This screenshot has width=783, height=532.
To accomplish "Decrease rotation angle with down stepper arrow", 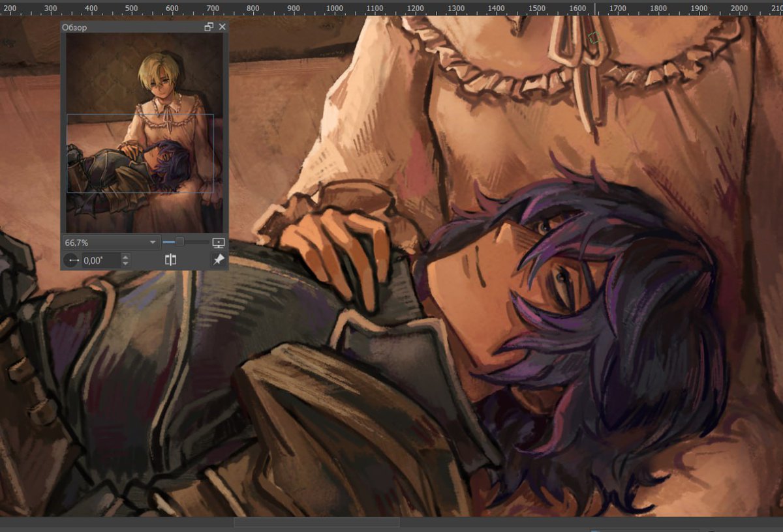I will coord(126,263).
